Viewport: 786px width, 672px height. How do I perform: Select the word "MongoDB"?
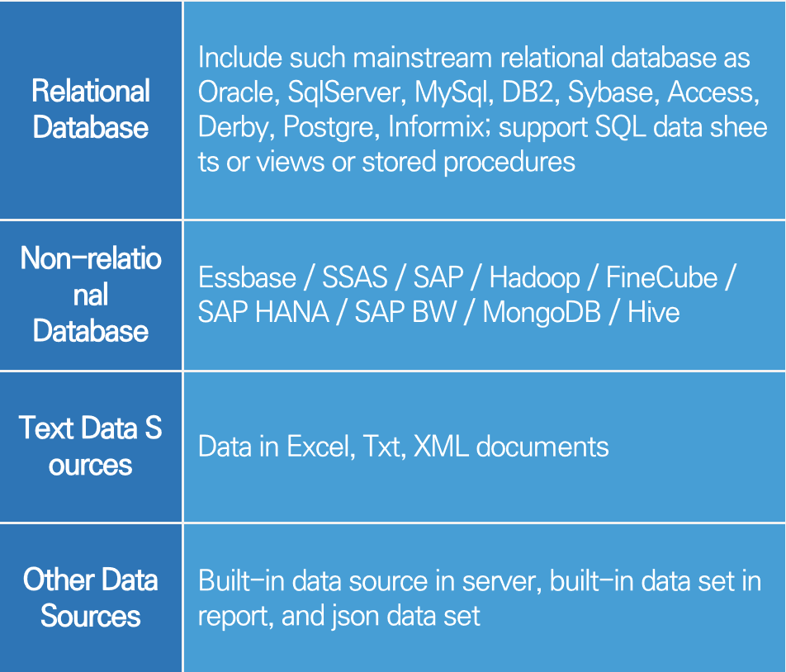(542, 312)
